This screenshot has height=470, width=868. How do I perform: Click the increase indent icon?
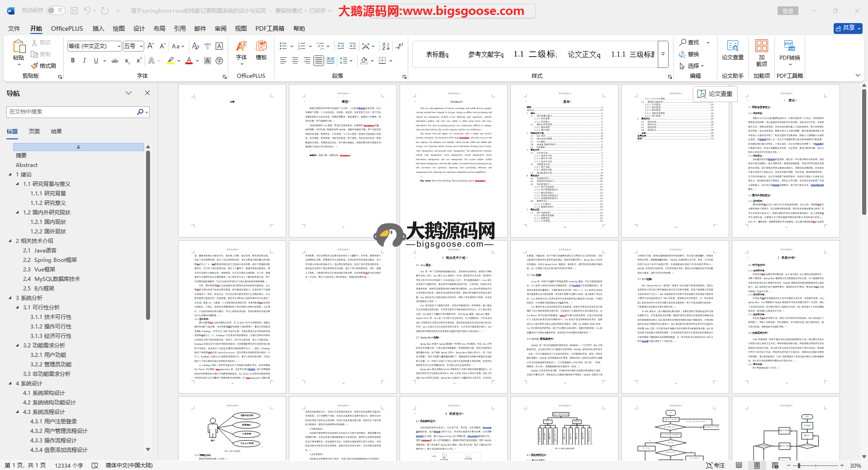click(352, 46)
